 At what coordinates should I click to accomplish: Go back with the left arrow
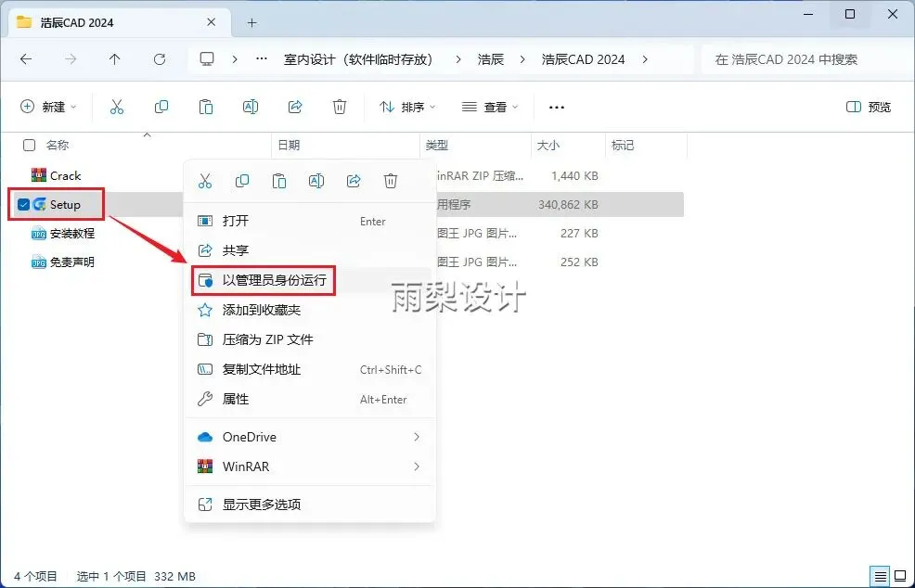[x=26, y=59]
